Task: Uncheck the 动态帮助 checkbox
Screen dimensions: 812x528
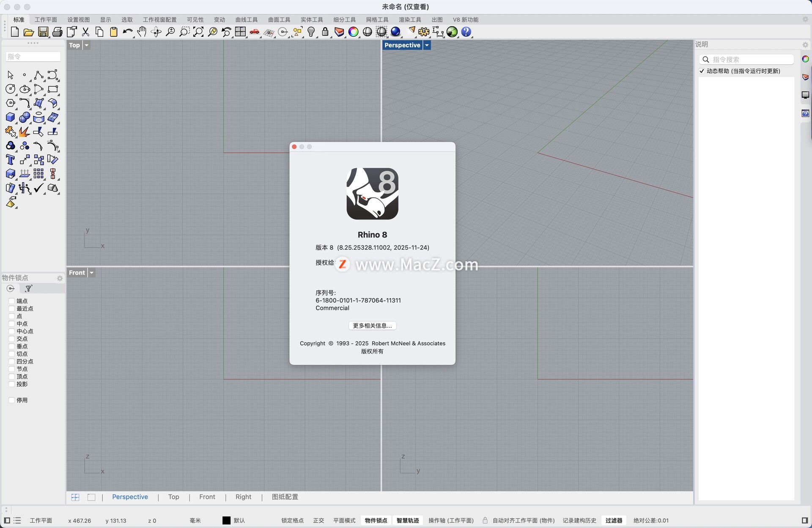Action: tap(702, 71)
